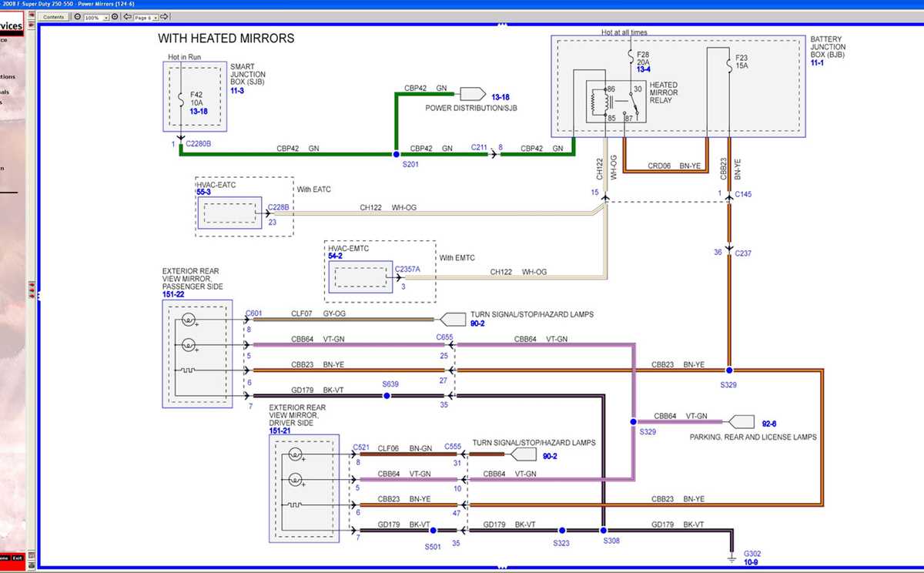
Task: Click the zoom out minus icon
Action: [x=78, y=17]
